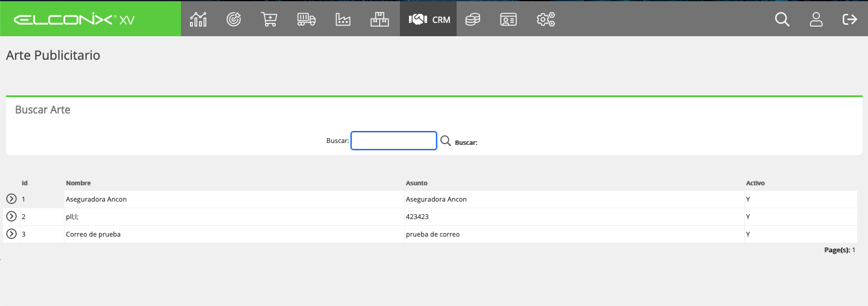
Task: Open the settings gears icon
Action: point(546,19)
